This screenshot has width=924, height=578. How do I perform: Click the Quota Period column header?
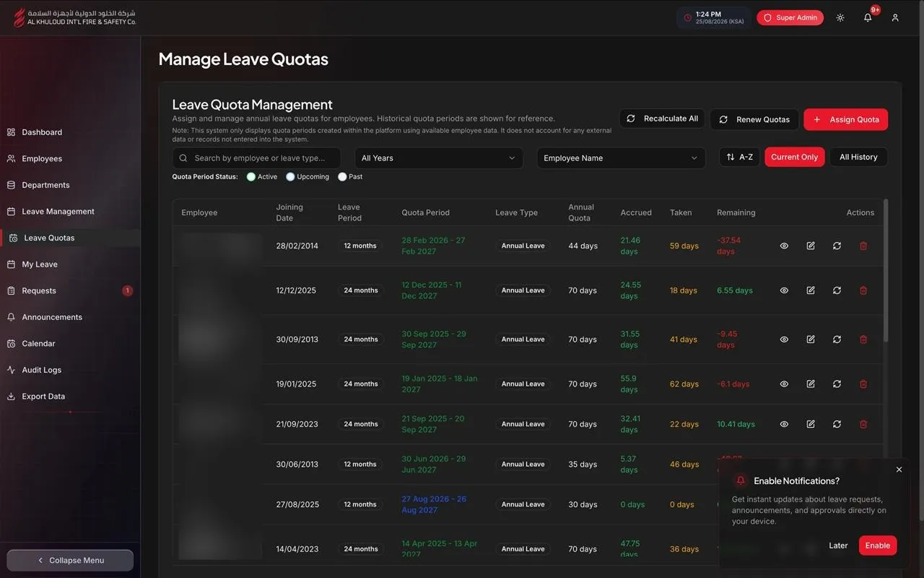click(425, 212)
